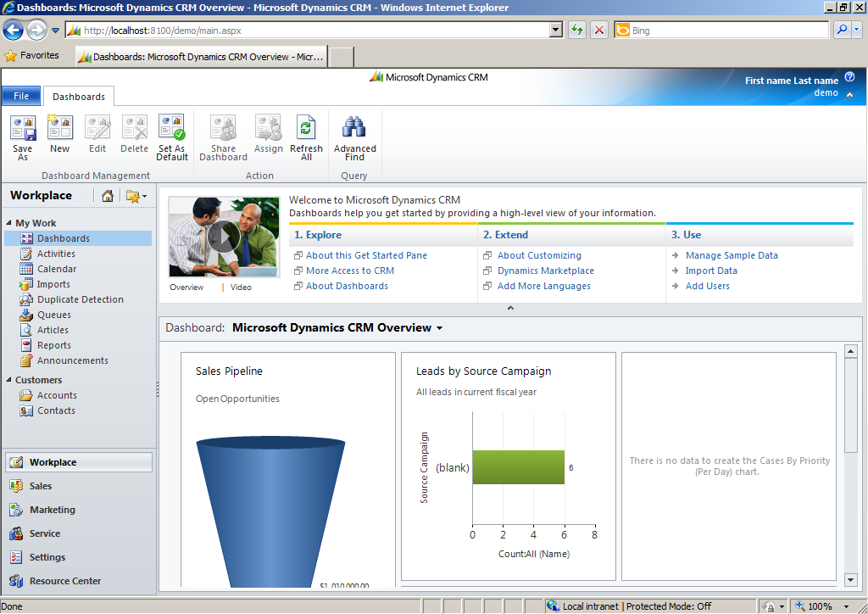Open the File ribbon tab
The width and height of the screenshot is (868, 614).
point(21,96)
